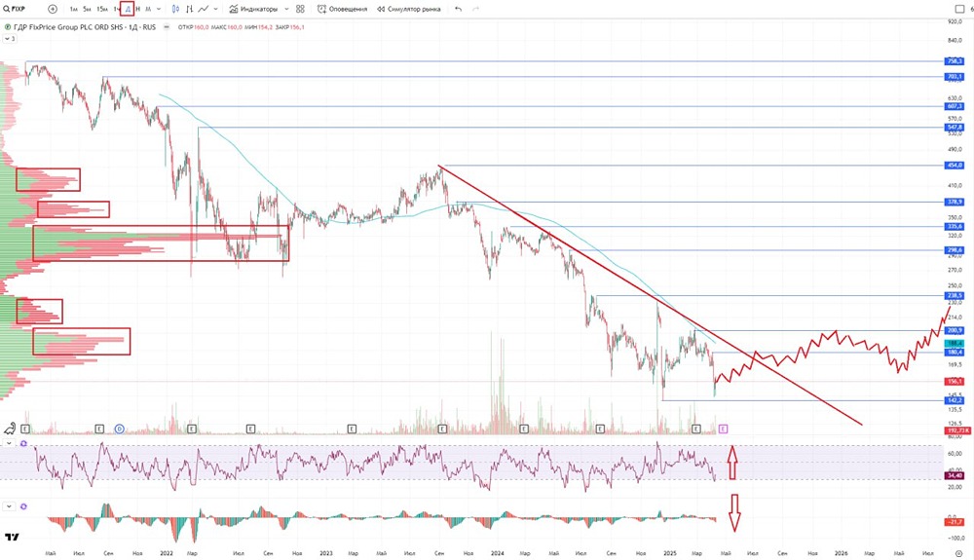This screenshot has width=974, height=560.
Task: Choose the candlestick chart type icon
Action: [x=175, y=10]
